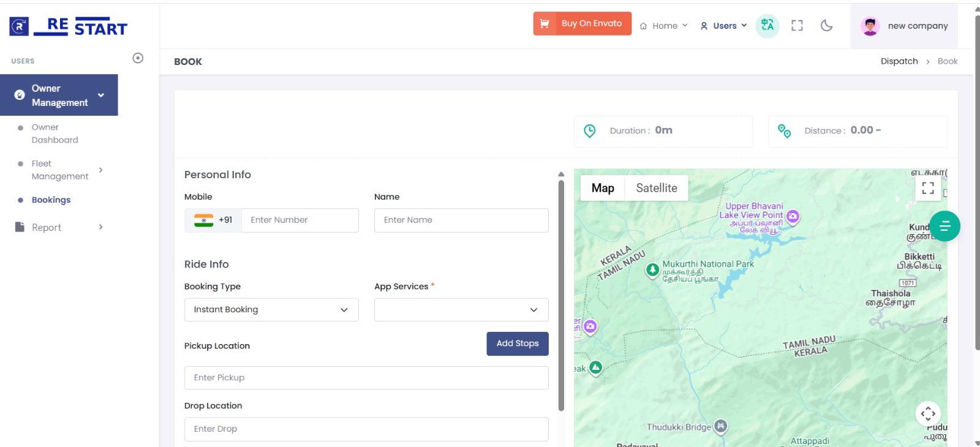The image size is (980, 447).
Task: Click the Enter Pickup location field
Action: (366, 378)
